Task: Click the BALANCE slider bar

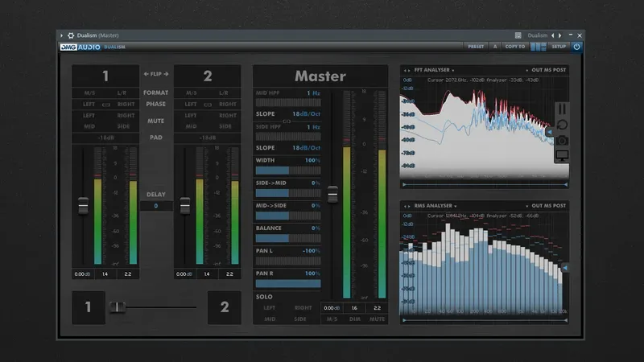Action: 288,238
